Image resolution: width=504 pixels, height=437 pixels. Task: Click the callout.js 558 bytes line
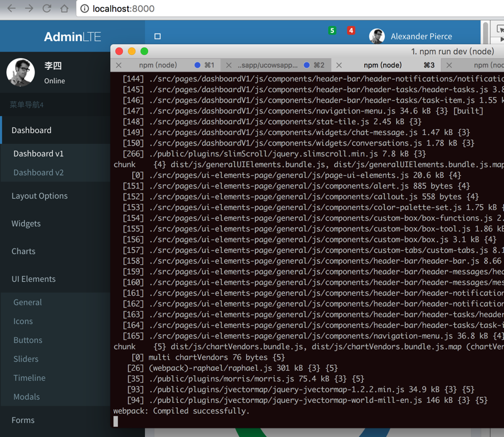coord(301,197)
